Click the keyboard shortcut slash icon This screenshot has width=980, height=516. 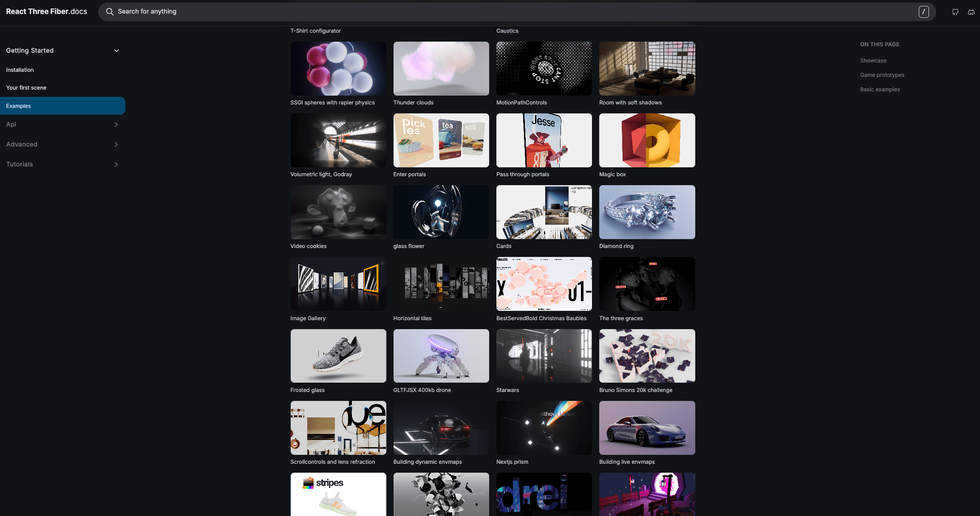click(x=924, y=11)
